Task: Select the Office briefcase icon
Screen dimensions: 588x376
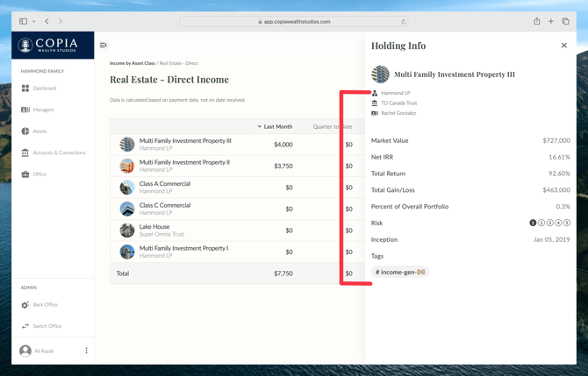Action: click(25, 174)
